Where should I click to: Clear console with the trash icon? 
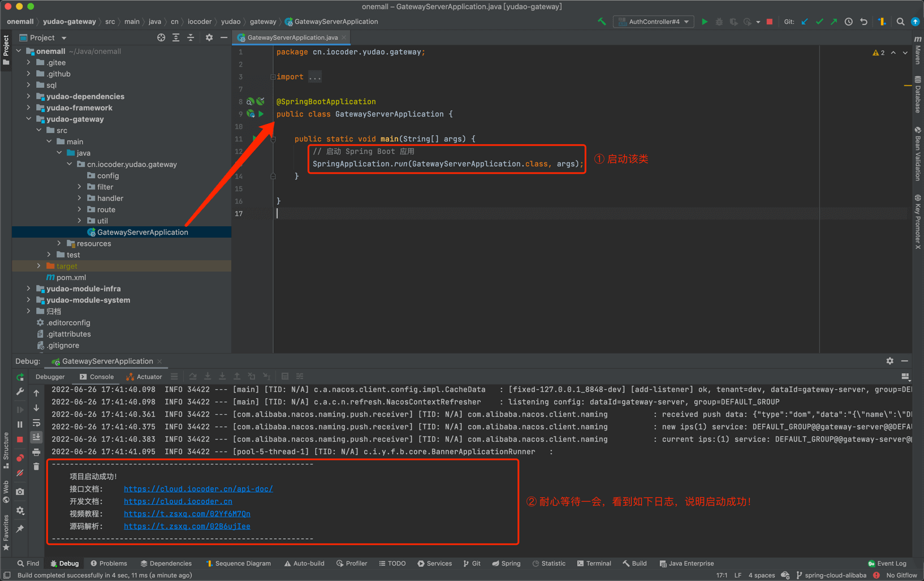coord(36,467)
